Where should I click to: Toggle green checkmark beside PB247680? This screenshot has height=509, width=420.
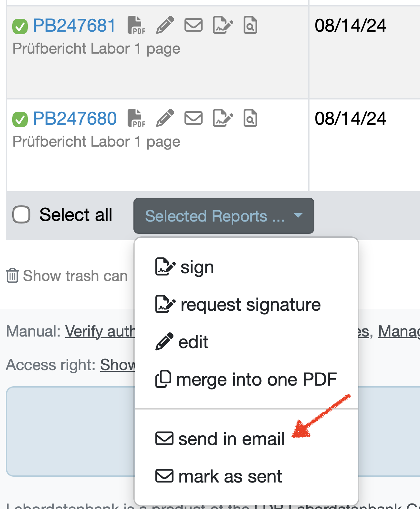(x=20, y=119)
